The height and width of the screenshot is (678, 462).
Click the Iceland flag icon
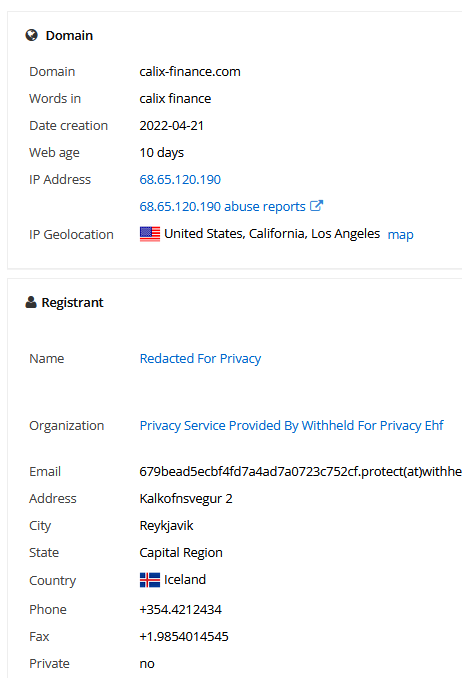tap(150, 580)
